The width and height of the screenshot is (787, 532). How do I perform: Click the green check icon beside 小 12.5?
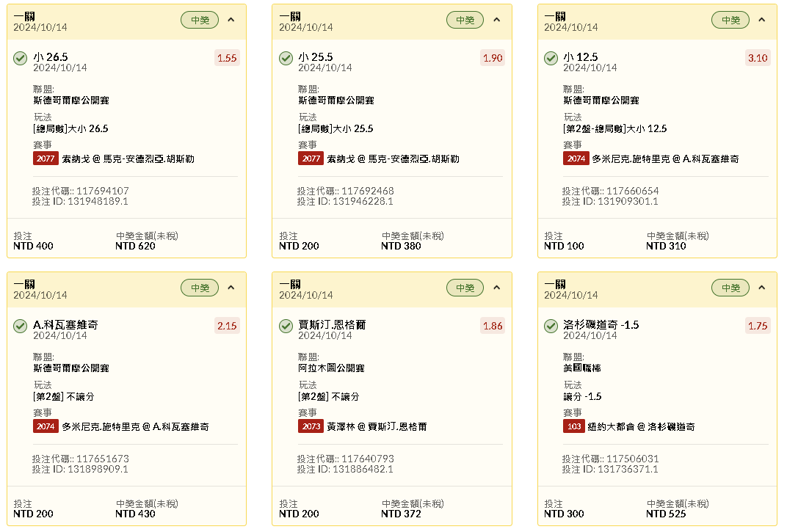click(x=551, y=58)
